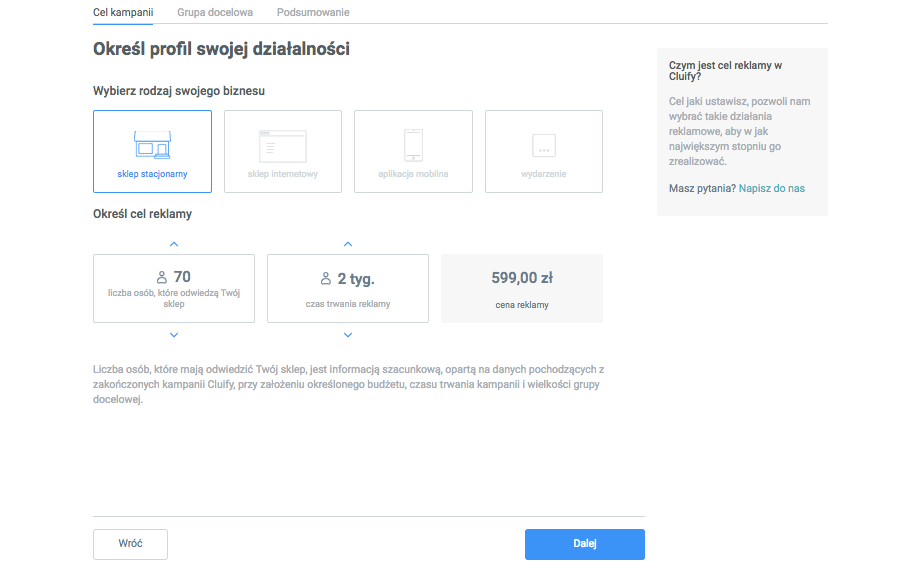917x571 pixels.
Task: Click the 70 visitors card
Action: pyautogui.click(x=174, y=288)
